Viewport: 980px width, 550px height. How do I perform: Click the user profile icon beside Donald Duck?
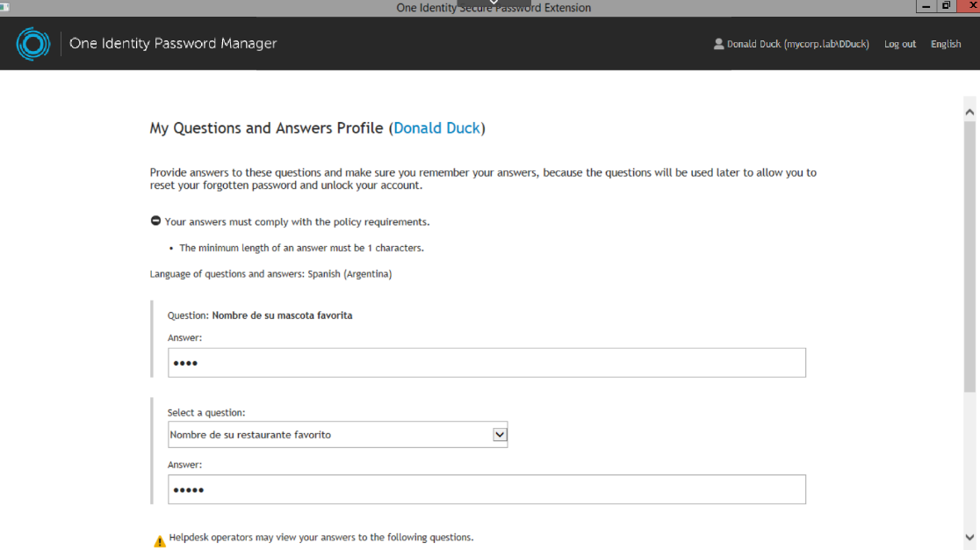point(718,44)
